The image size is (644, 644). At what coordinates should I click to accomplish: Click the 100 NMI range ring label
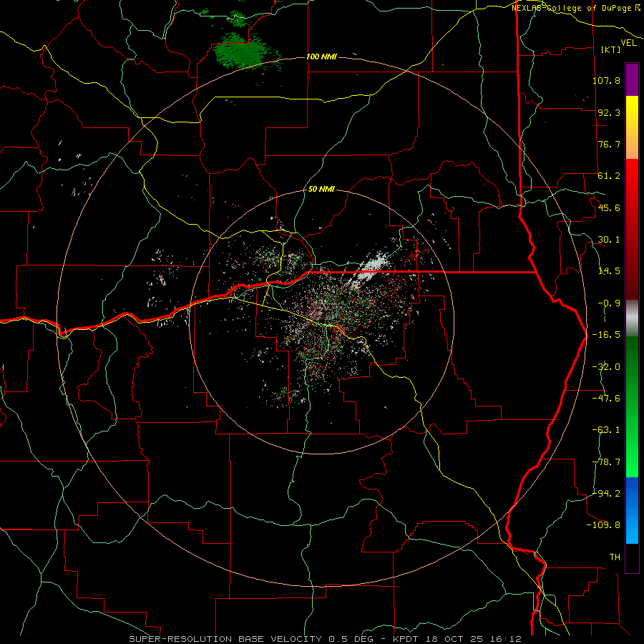click(321, 57)
